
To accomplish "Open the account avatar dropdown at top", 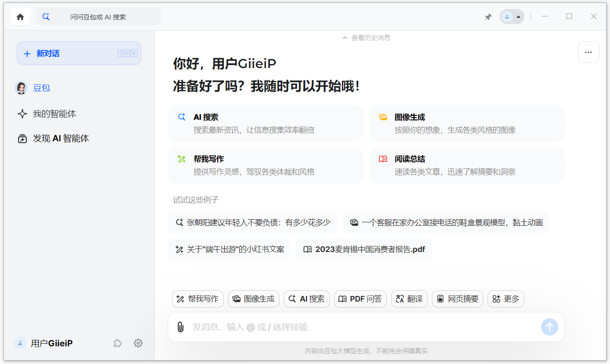I will click(x=512, y=17).
